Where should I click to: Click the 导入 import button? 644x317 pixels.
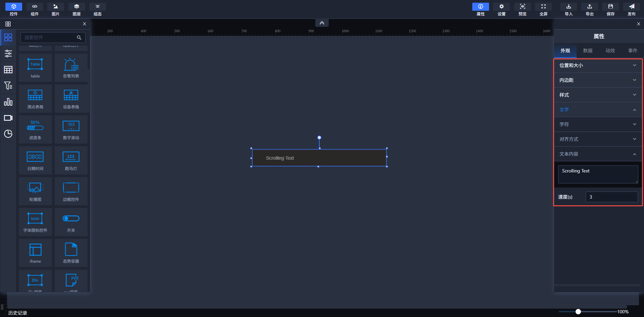[x=569, y=9]
